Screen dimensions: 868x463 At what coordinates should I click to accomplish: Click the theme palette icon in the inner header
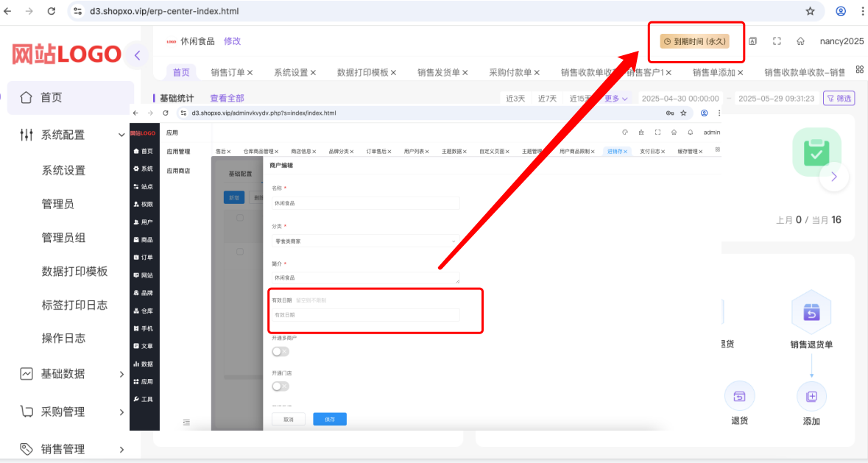click(x=625, y=132)
